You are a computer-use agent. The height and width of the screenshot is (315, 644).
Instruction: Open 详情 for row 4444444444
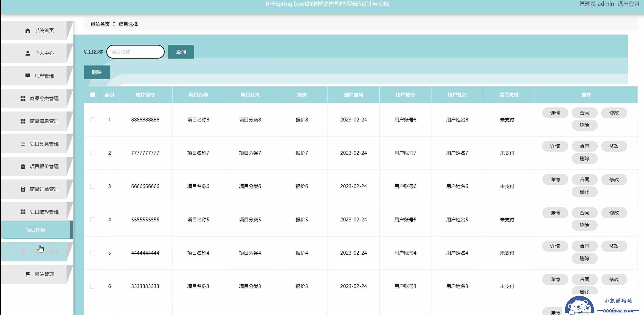pyautogui.click(x=555, y=246)
